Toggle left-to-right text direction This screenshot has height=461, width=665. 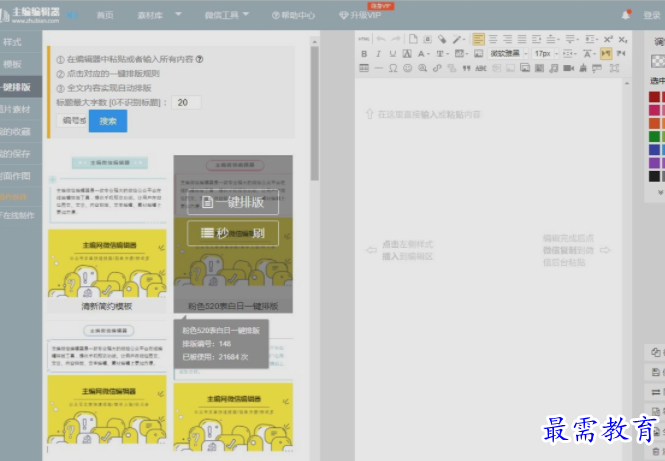[x=606, y=53]
